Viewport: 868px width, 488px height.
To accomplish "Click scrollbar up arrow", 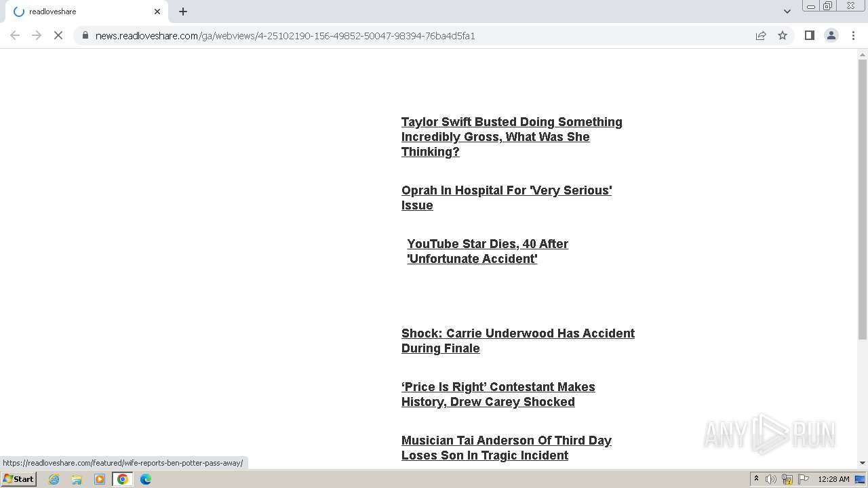I will [x=863, y=54].
